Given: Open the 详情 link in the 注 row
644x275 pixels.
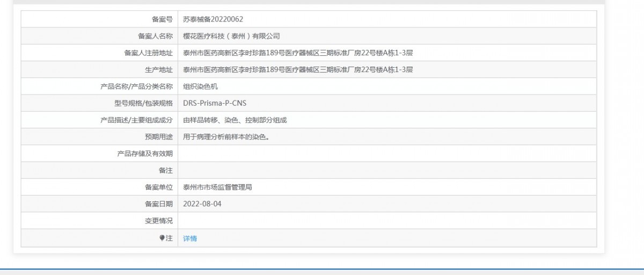Looking at the screenshot, I should tap(190, 238).
